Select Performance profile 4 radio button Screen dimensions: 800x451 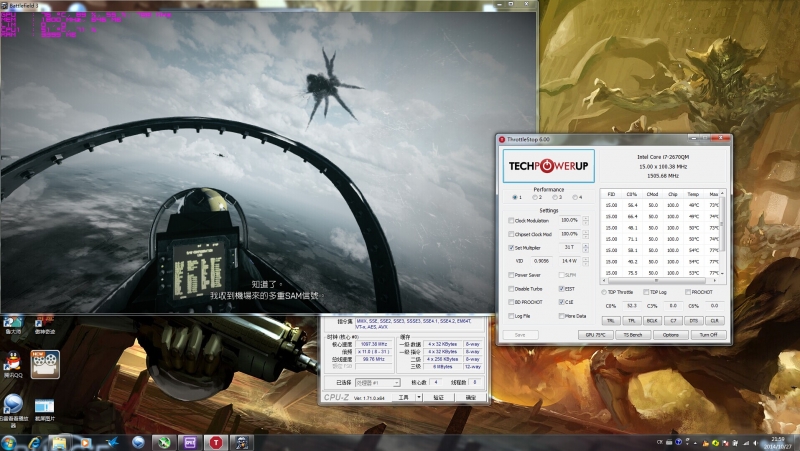pos(575,197)
